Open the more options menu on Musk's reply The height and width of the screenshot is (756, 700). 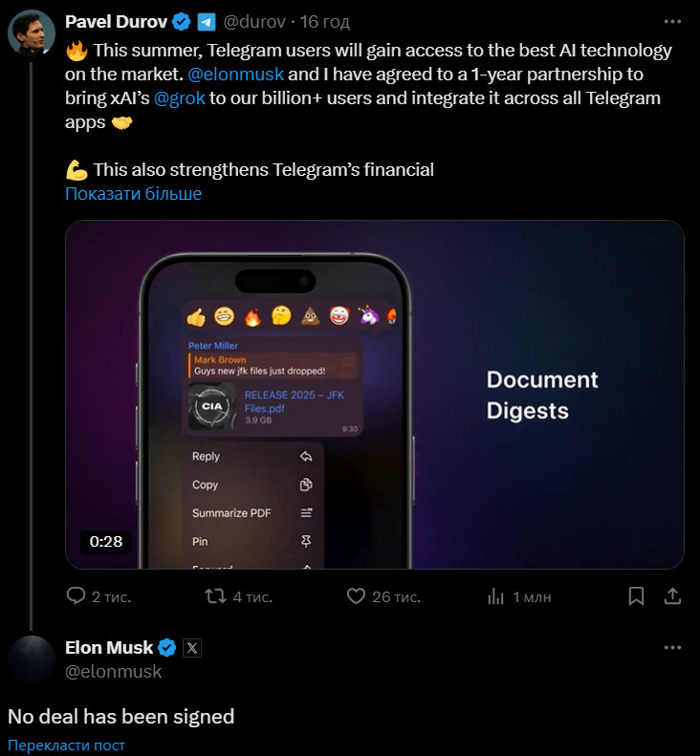(672, 647)
